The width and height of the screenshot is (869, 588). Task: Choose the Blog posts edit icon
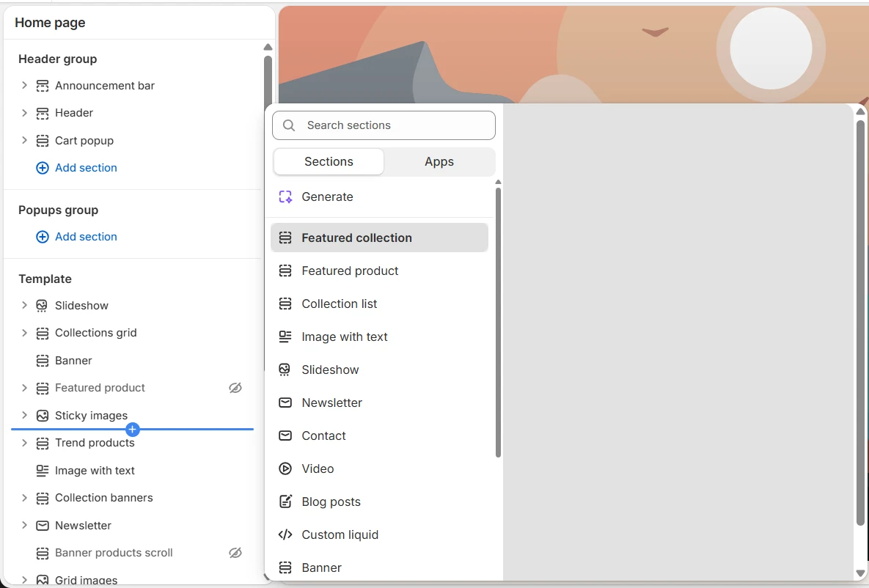(285, 501)
